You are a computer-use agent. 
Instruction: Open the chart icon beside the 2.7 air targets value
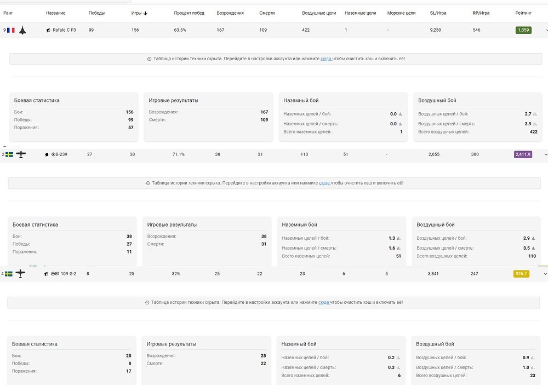[x=535, y=114]
